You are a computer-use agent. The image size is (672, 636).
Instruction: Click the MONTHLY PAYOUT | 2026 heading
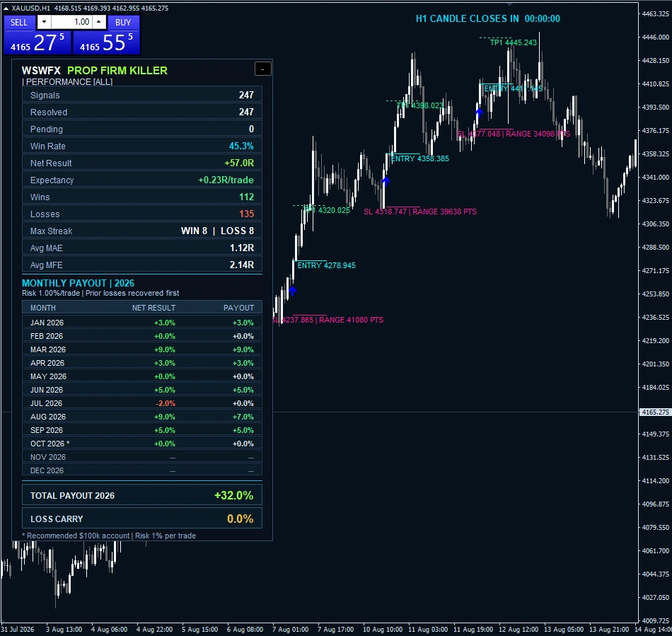pyautogui.click(x=78, y=283)
